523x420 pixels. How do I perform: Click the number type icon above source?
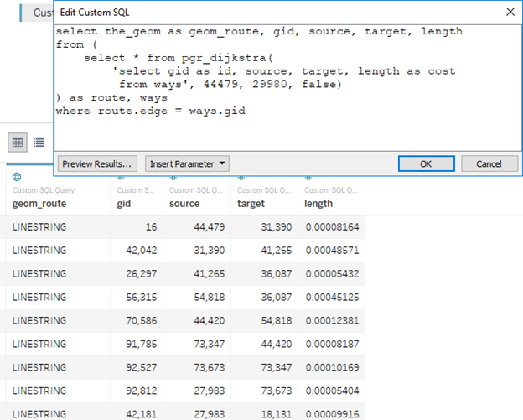[173, 178]
